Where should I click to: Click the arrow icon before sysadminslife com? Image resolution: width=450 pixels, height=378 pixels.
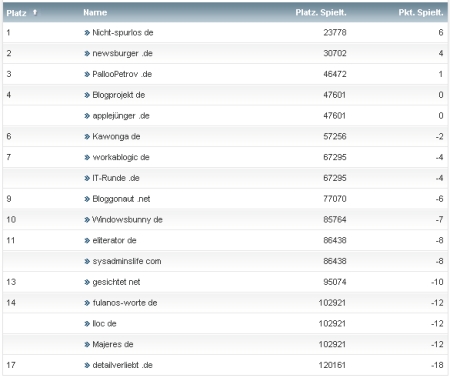click(87, 261)
